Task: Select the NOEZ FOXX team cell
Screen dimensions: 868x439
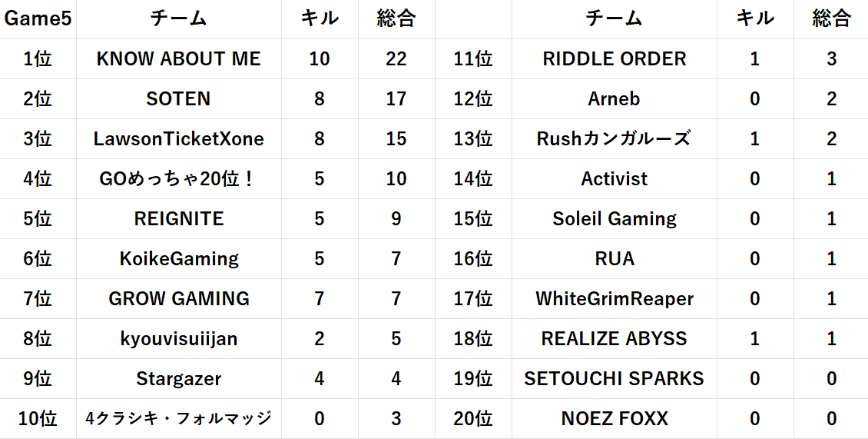Action: [x=614, y=419]
